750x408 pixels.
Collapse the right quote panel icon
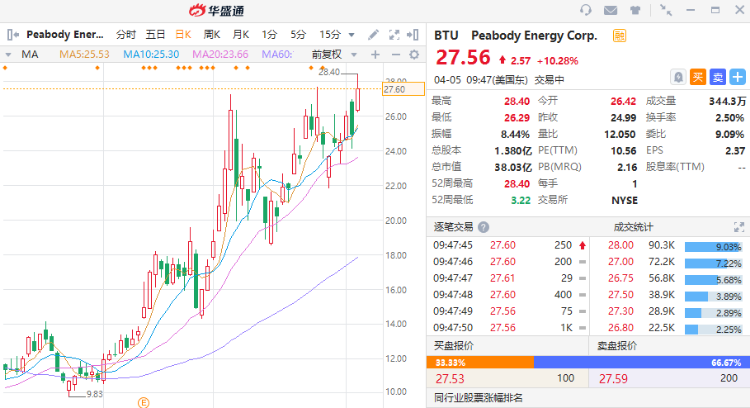pyautogui.click(x=413, y=34)
